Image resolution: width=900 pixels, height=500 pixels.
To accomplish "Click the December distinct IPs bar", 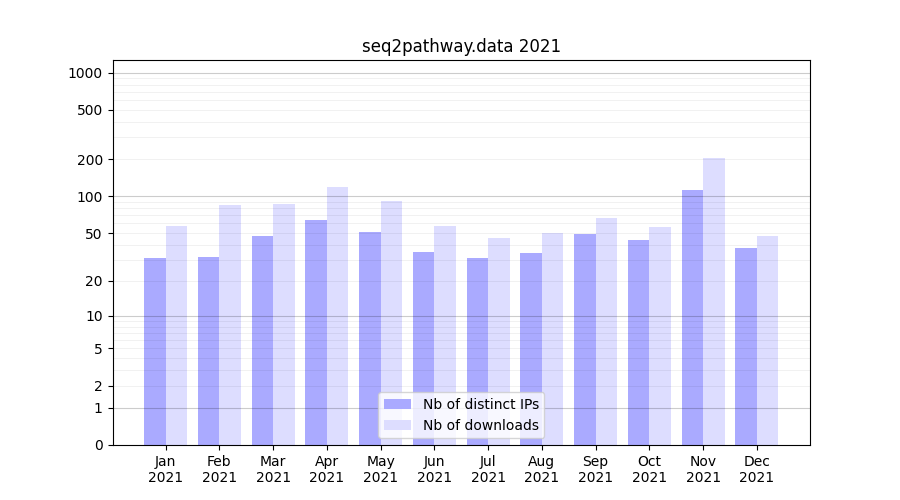I will tap(746, 345).
